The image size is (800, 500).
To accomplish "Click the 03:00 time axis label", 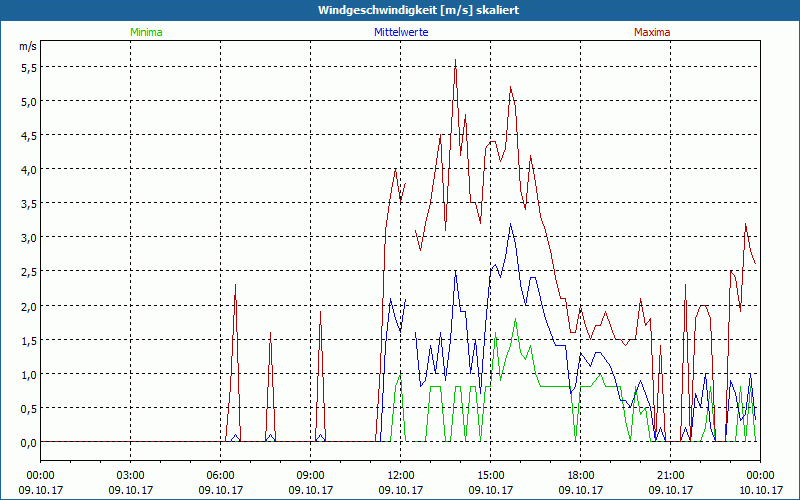I will pyautogui.click(x=131, y=476).
